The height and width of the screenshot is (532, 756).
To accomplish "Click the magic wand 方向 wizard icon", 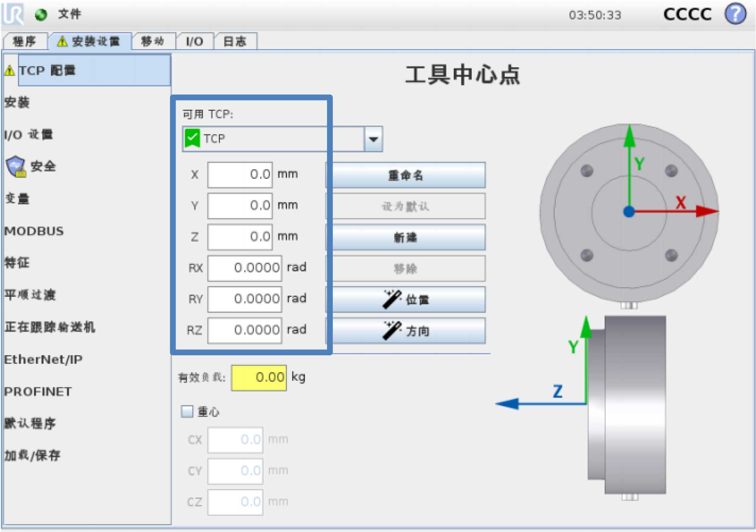I will (x=391, y=331).
